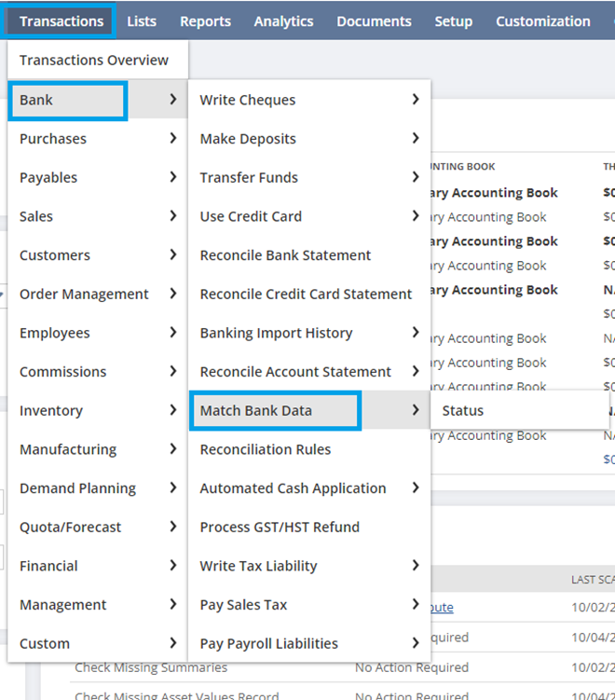Expand the Write Cheques submenu arrow
The height and width of the screenshot is (700, 615).
[416, 100]
